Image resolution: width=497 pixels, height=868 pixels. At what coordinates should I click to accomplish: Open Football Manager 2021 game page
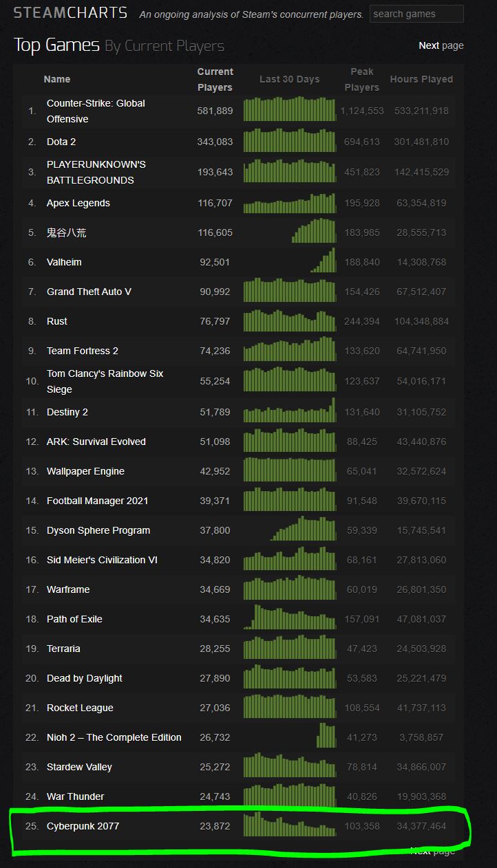pyautogui.click(x=97, y=501)
